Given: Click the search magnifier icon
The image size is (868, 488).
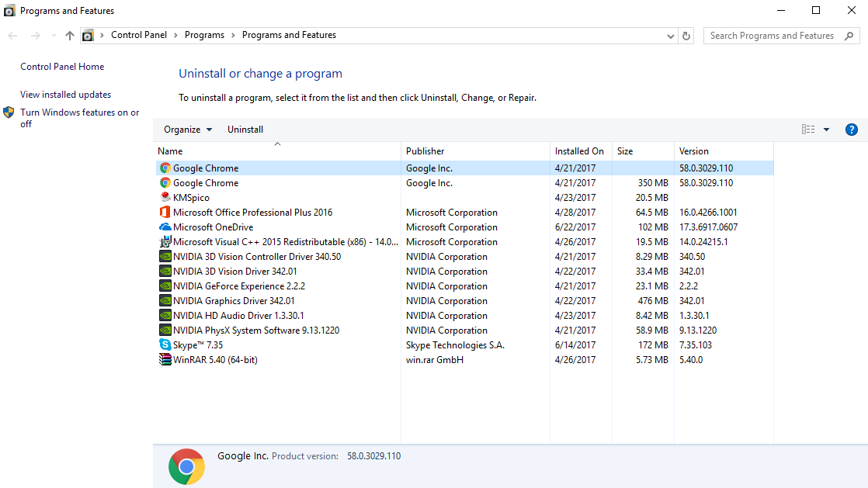Looking at the screenshot, I should click(849, 36).
